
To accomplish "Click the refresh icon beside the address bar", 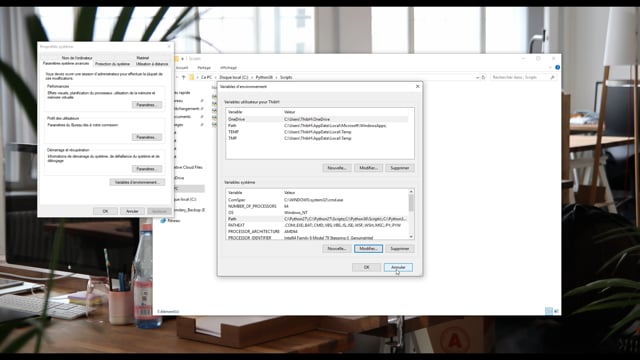I will coord(483,77).
